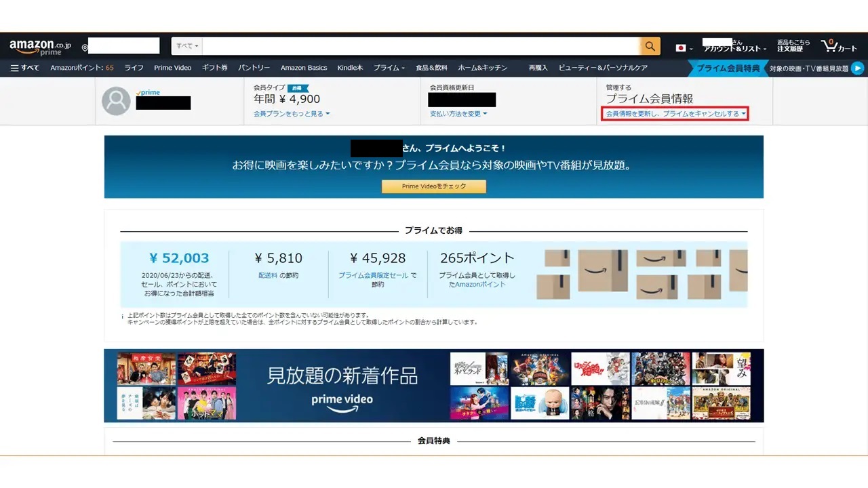Screen dimensions: 868x488
Task: Open the search category すべて dropdown
Action: 186,45
